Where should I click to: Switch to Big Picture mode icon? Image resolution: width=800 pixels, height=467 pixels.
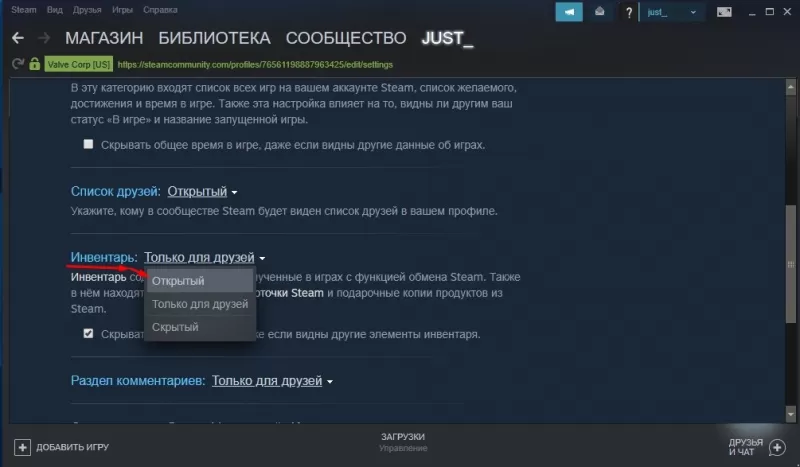724,12
